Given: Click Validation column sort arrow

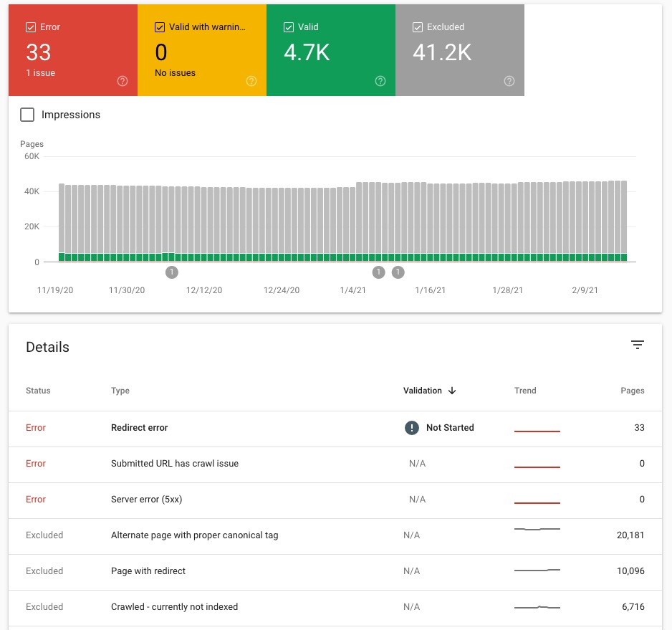Looking at the screenshot, I should point(452,391).
